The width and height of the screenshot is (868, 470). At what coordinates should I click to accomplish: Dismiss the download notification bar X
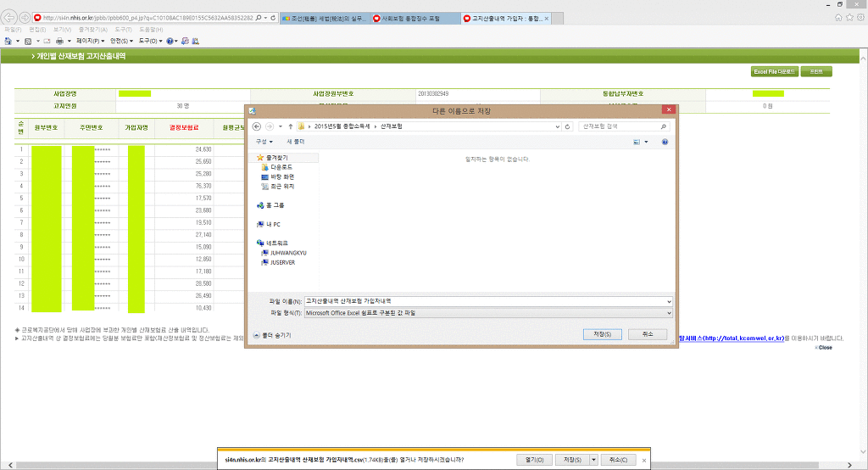[x=644, y=460]
